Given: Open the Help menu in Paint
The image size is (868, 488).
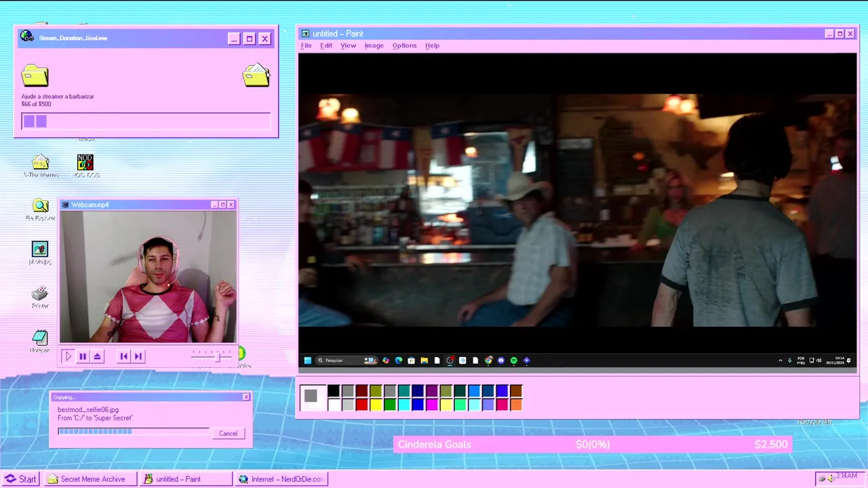Looking at the screenshot, I should [432, 45].
